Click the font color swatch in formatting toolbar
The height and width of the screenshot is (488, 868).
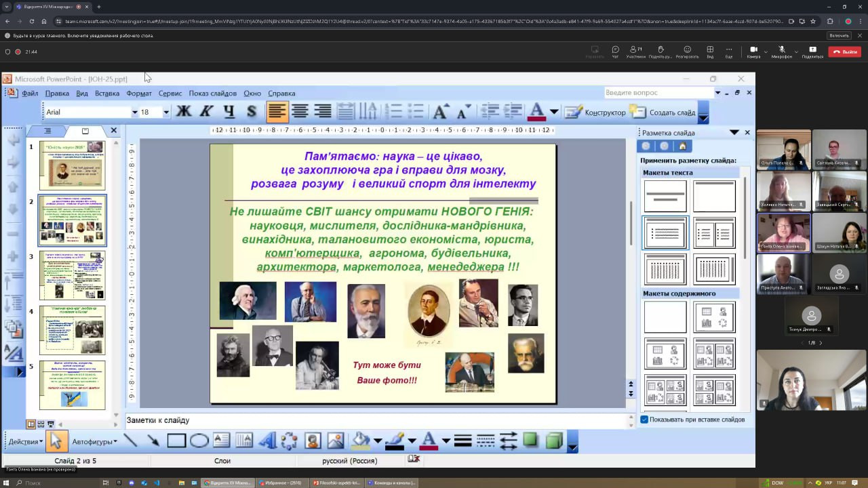[536, 112]
